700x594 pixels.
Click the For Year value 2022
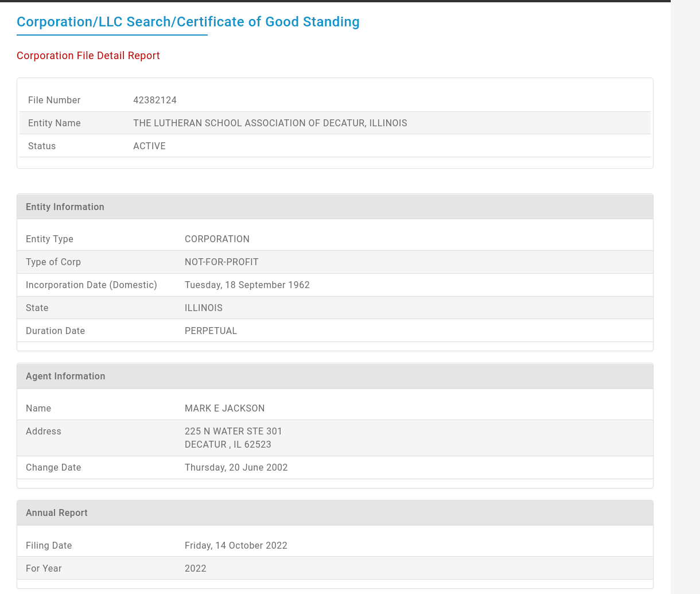tap(195, 568)
